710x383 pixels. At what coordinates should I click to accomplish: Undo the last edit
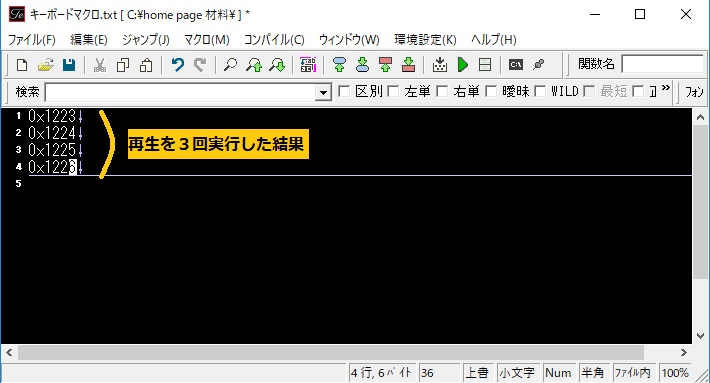(x=178, y=65)
